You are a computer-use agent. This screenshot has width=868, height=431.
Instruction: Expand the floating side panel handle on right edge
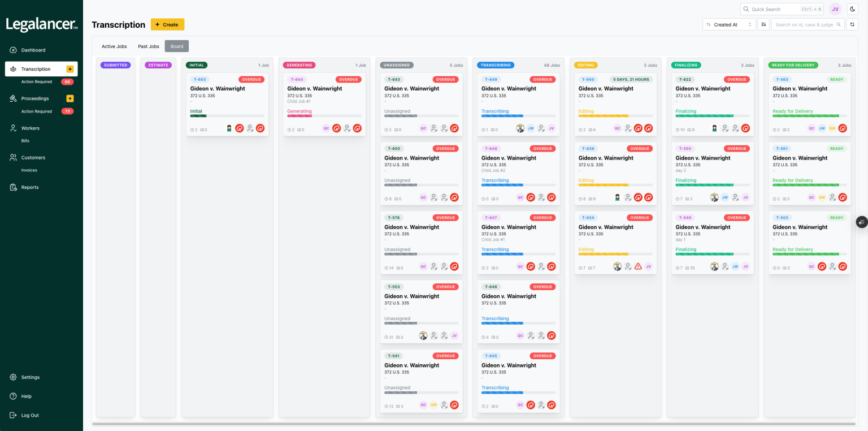862,222
